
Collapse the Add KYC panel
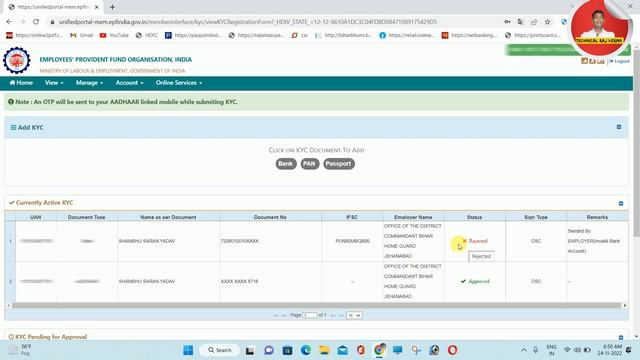pyautogui.click(x=619, y=127)
